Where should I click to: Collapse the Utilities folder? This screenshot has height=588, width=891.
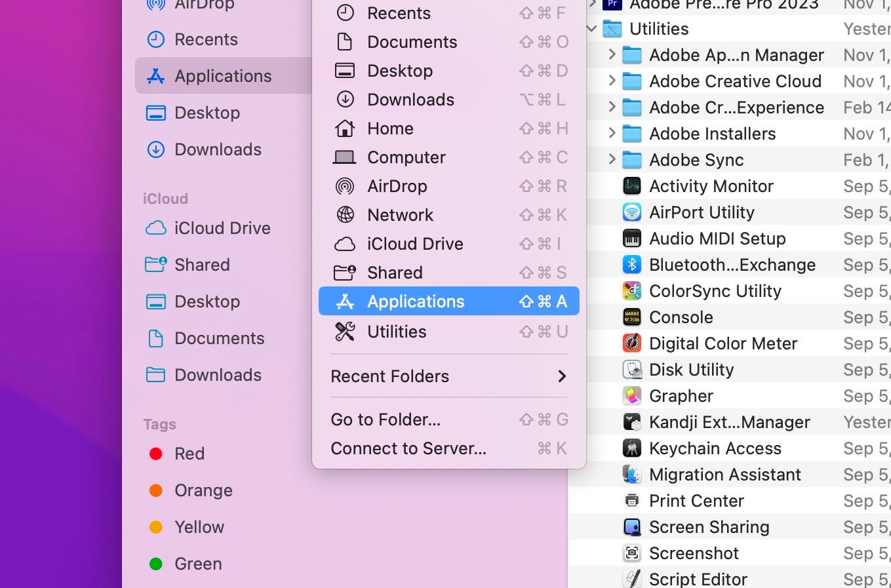(x=592, y=29)
